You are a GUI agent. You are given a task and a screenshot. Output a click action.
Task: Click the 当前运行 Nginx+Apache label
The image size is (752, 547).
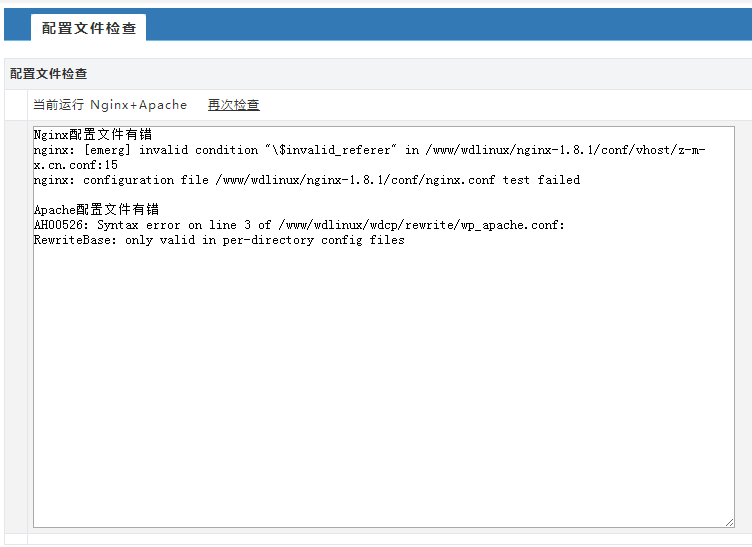[x=110, y=105]
